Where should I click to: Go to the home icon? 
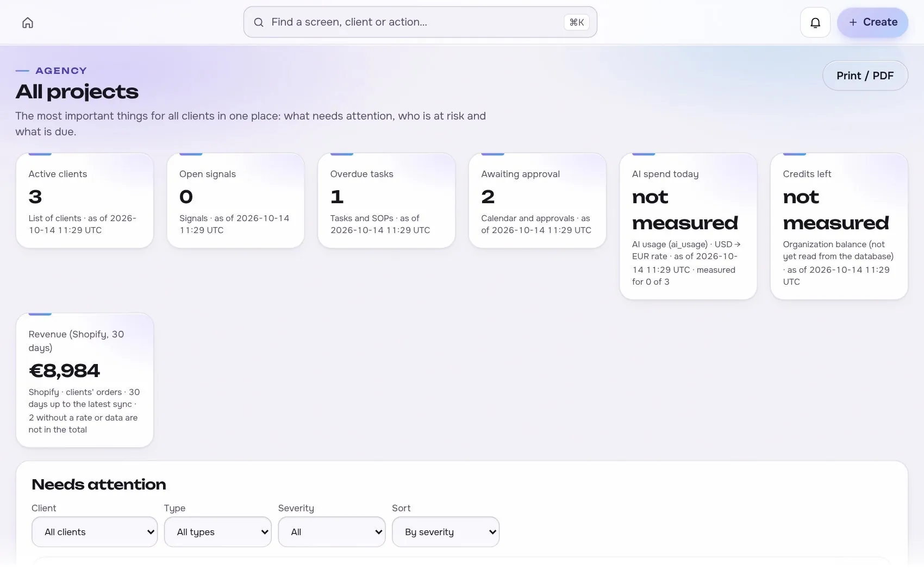pyautogui.click(x=28, y=22)
